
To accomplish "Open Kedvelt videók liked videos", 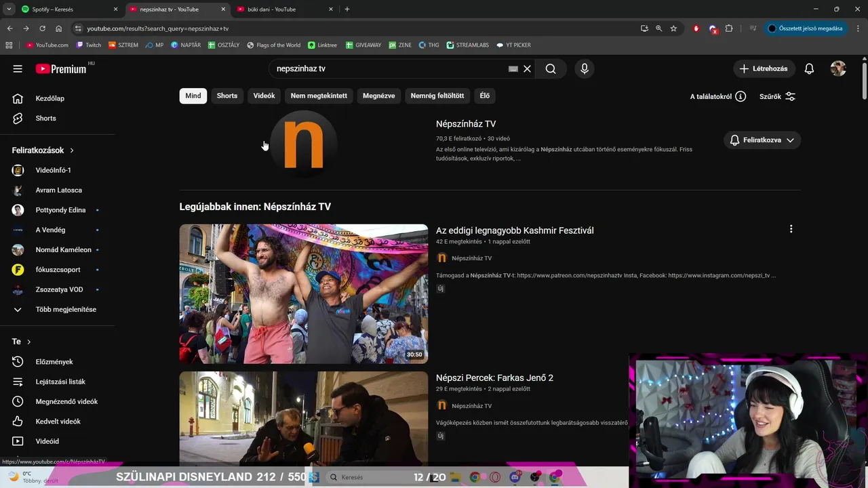I will coord(58,422).
